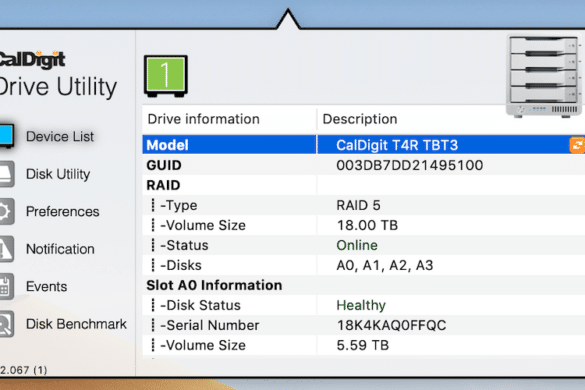Screen dimensions: 585x390
Task: Select the green drive number 1 icon
Action: 166,76
